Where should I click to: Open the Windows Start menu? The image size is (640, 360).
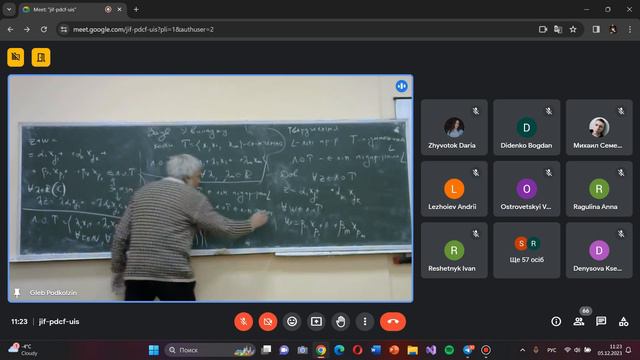click(x=154, y=350)
